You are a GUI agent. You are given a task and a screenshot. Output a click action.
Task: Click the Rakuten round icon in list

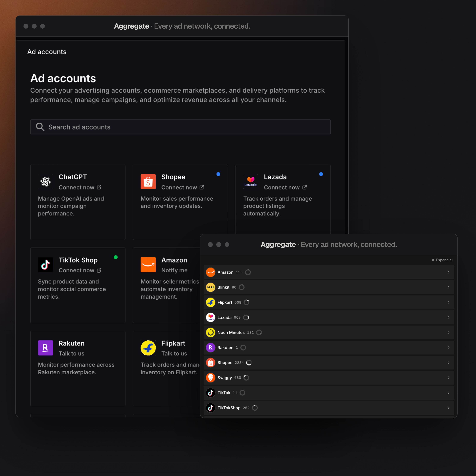(x=211, y=347)
